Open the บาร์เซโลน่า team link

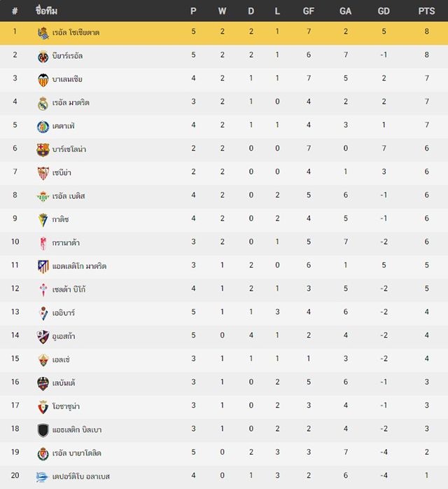69,149
